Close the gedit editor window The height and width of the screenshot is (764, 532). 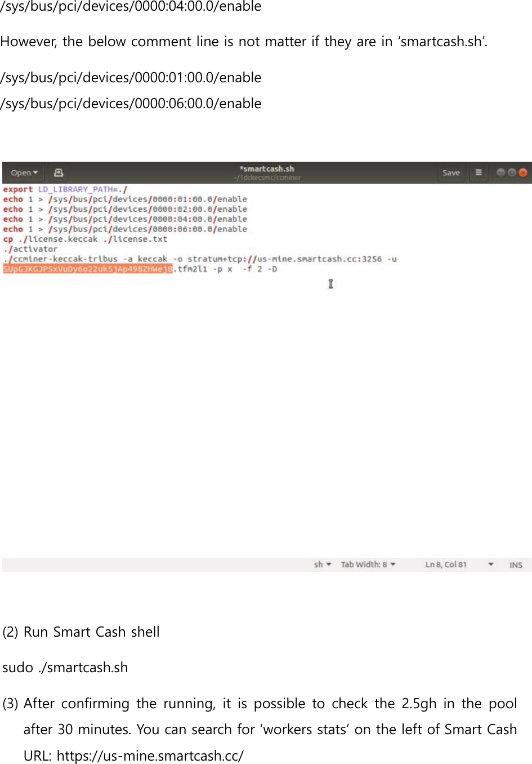(523, 172)
